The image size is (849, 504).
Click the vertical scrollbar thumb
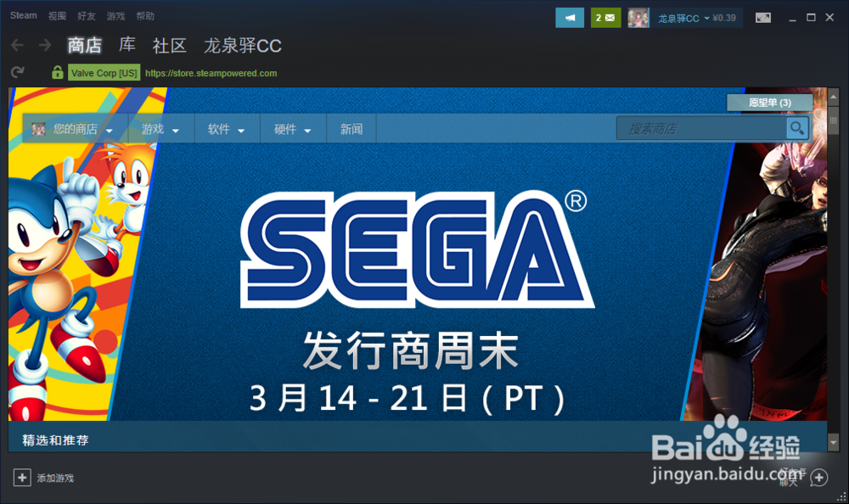click(834, 120)
